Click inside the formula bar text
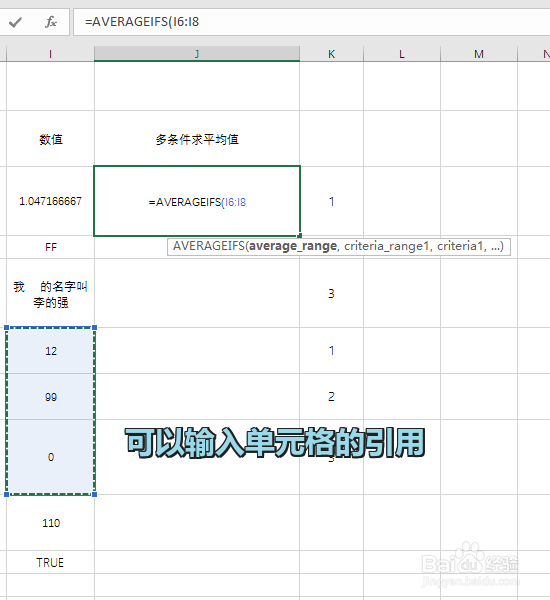This screenshot has width=550, height=600. 142,22
